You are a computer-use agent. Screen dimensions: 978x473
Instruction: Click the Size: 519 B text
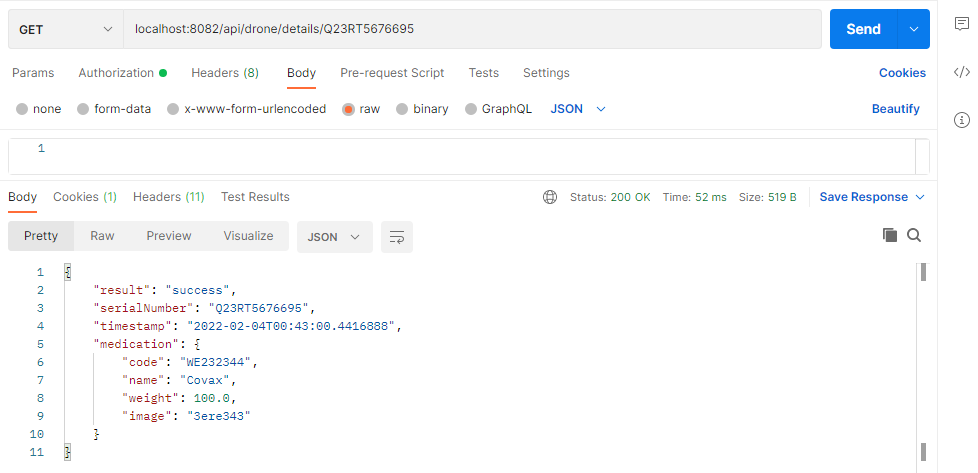coord(767,197)
